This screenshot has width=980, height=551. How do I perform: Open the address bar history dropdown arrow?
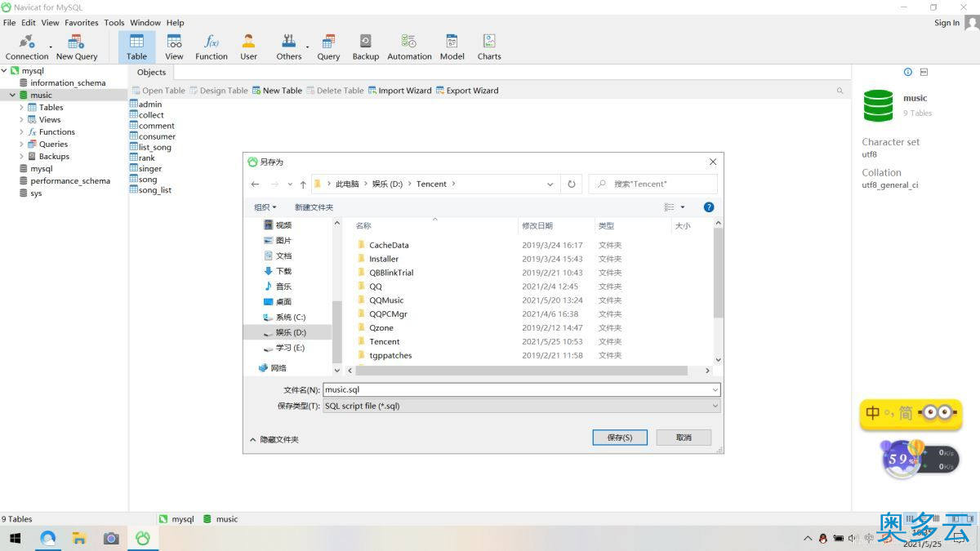click(x=550, y=184)
